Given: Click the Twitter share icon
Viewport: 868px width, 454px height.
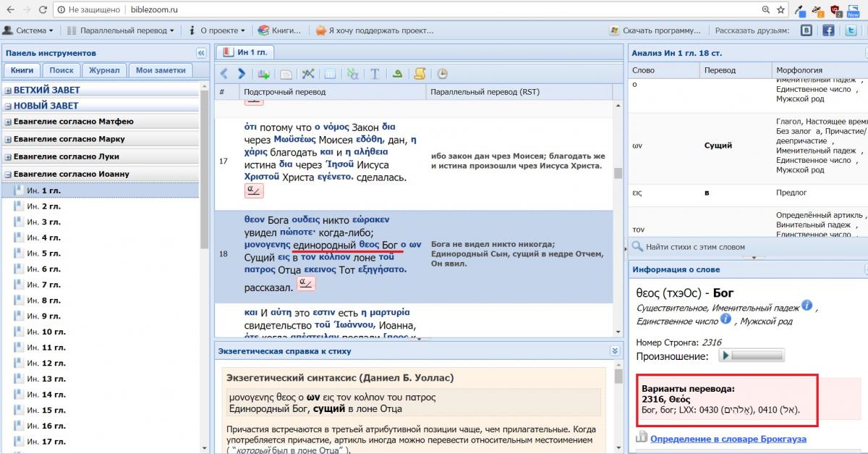Looking at the screenshot, I should [851, 30].
